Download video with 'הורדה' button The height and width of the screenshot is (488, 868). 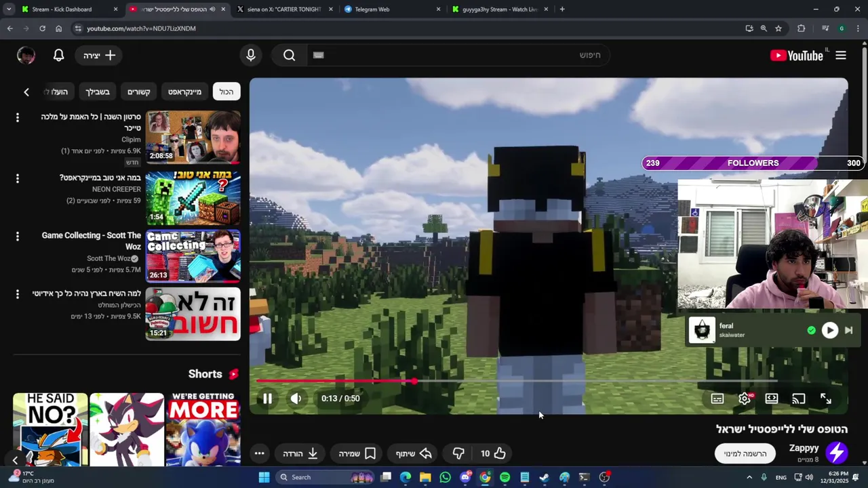[x=300, y=453]
